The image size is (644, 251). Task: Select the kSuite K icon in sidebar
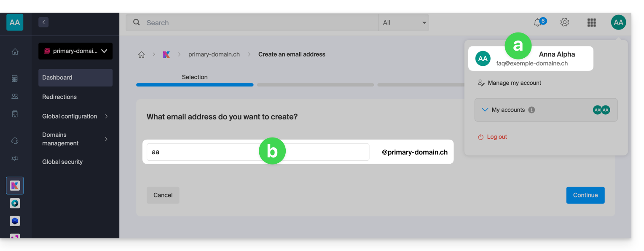point(15,186)
